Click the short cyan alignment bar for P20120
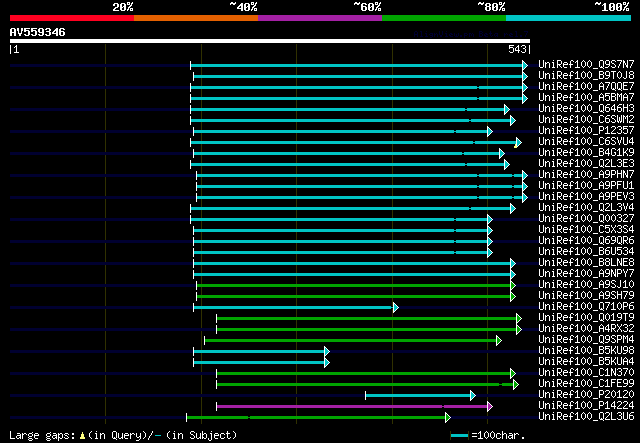 (x=418, y=395)
